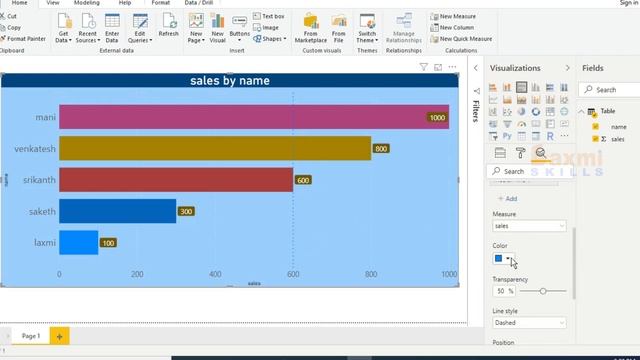Click New Measure

point(453,16)
